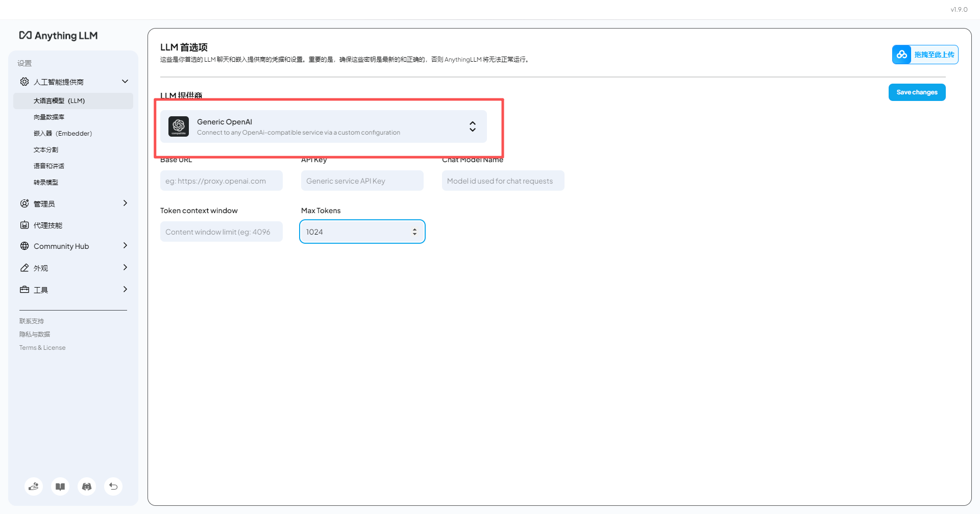The height and width of the screenshot is (514, 980).
Task: Open the documentation book icon
Action: coord(60,486)
